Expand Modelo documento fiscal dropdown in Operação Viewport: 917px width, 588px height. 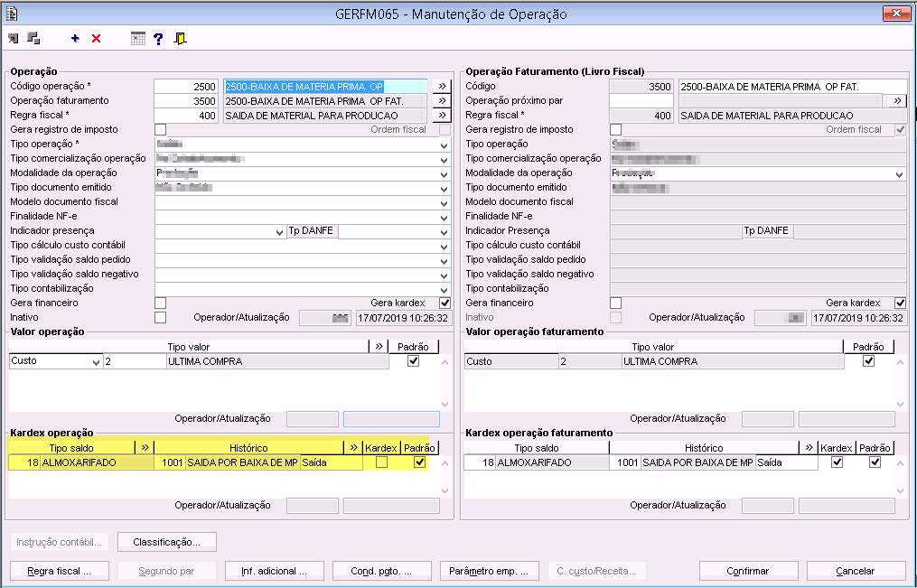click(444, 203)
